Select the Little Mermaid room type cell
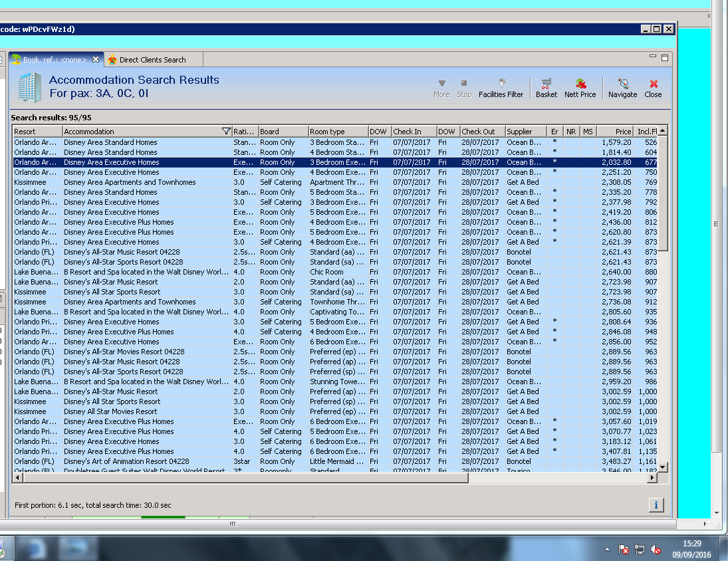Image resolution: width=728 pixels, height=561 pixels. point(338,461)
